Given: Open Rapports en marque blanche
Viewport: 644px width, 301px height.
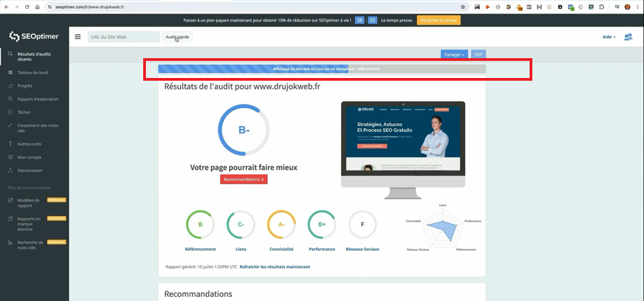Looking at the screenshot, I should (29, 224).
